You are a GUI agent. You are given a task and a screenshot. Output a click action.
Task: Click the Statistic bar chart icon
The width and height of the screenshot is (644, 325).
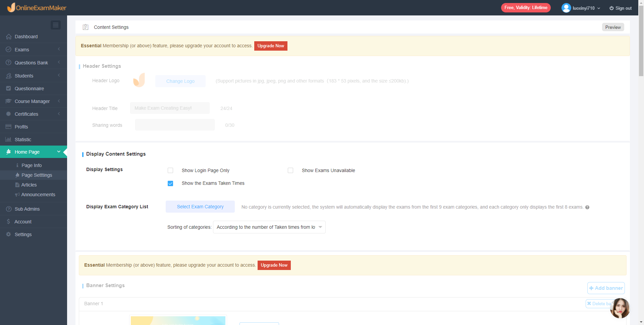point(8,140)
